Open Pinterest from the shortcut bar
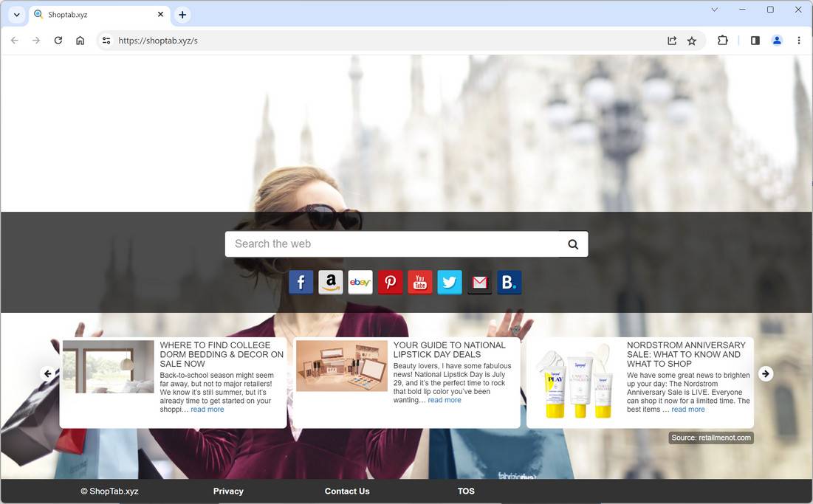 [390, 282]
